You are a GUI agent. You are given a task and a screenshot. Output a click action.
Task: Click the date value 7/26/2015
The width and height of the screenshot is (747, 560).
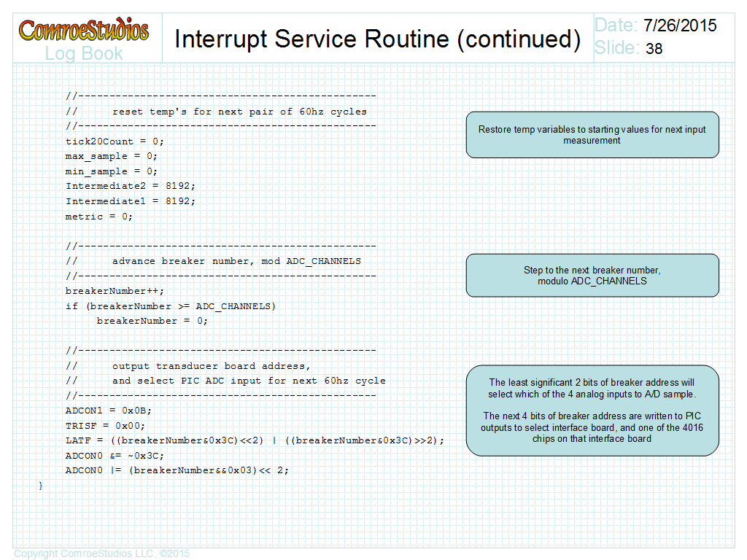coord(680,26)
